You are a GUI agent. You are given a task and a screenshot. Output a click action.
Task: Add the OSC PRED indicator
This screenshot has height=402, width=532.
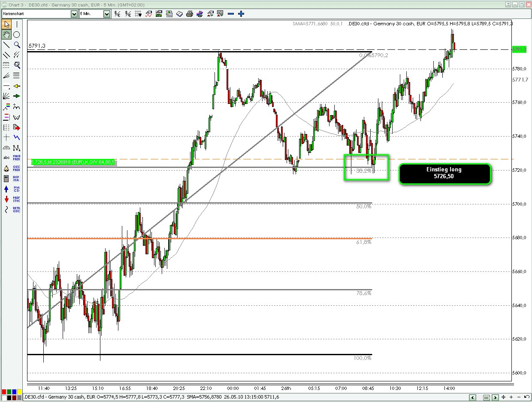tap(17, 168)
